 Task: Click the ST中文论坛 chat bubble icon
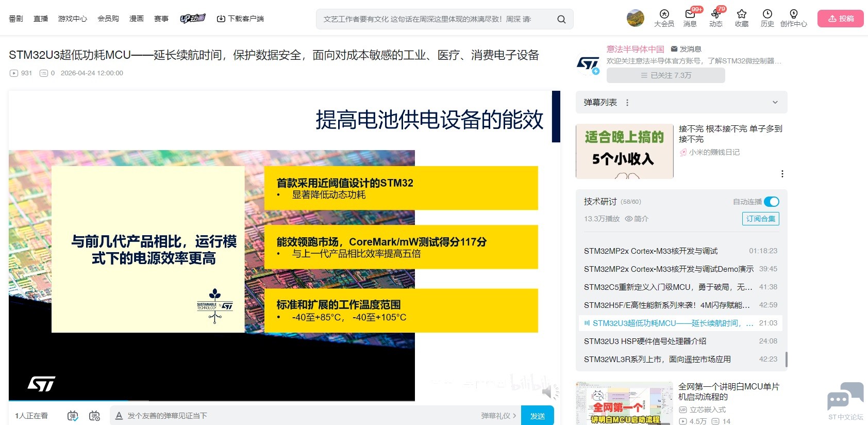[x=845, y=396]
